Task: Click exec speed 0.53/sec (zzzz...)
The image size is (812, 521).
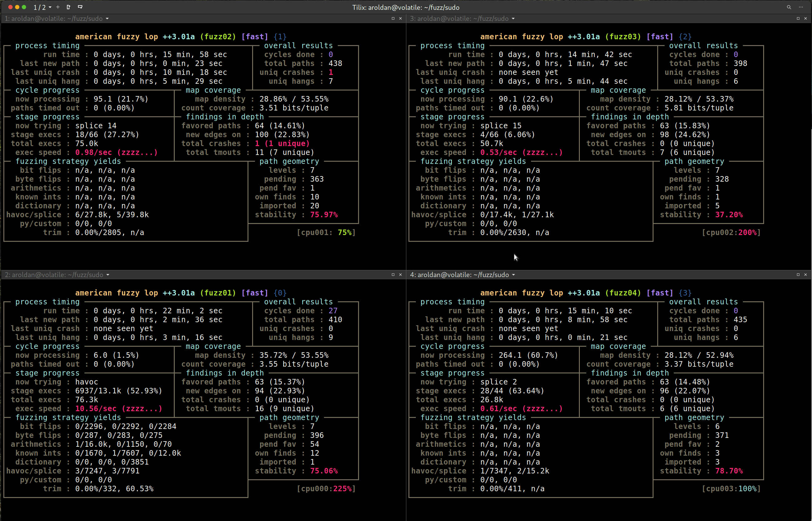Action: [x=521, y=152]
